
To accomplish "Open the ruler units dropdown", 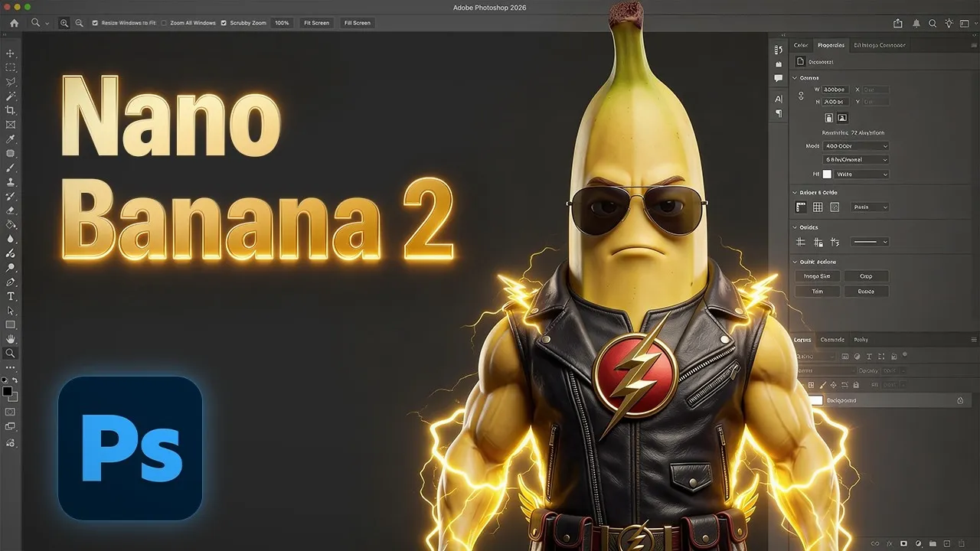I will tap(870, 207).
